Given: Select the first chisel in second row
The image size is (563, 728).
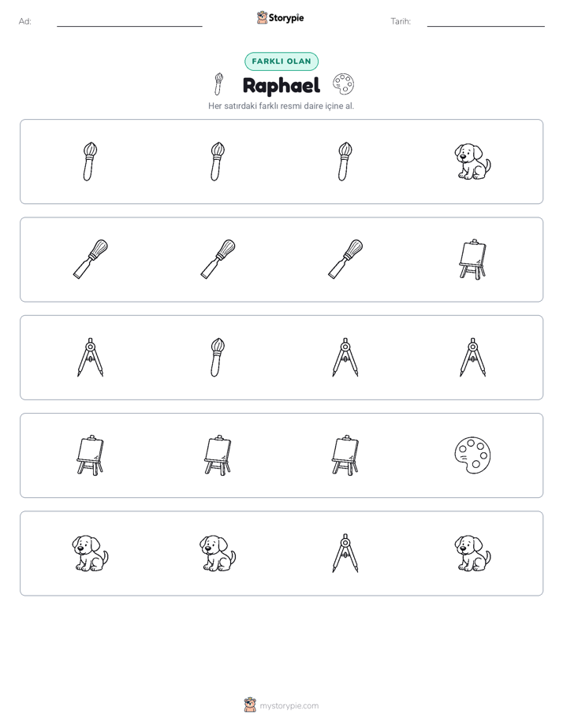Looking at the screenshot, I should coord(90,259).
